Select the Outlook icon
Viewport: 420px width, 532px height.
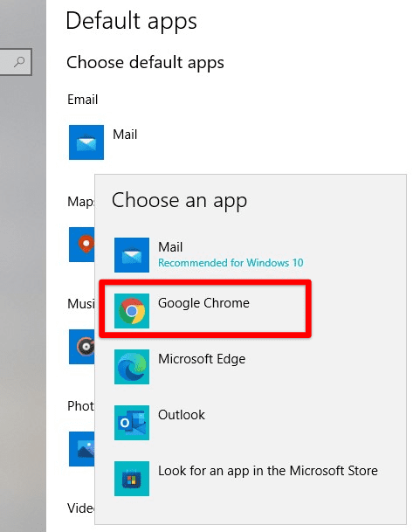point(132,423)
